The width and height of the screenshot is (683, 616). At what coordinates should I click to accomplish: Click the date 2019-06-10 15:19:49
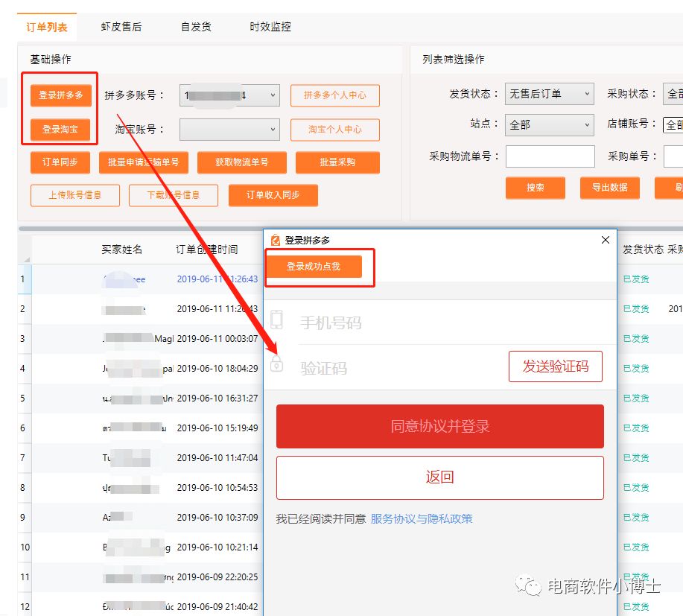click(x=217, y=428)
